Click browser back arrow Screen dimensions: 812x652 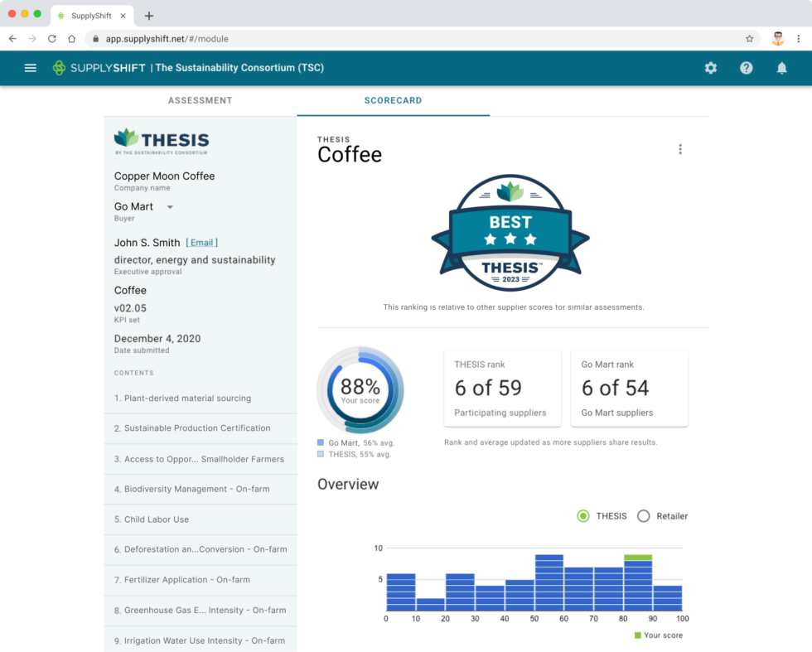pyautogui.click(x=13, y=39)
